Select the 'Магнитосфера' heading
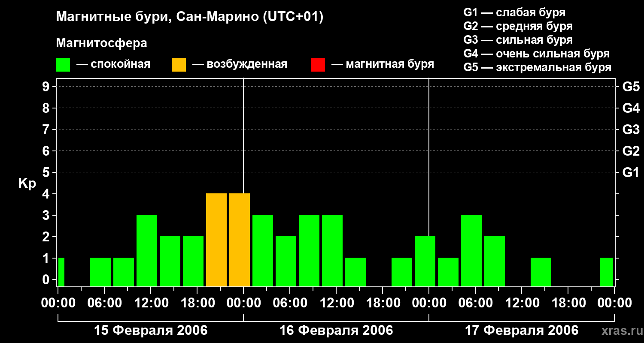This screenshot has width=644, height=343. [x=102, y=43]
